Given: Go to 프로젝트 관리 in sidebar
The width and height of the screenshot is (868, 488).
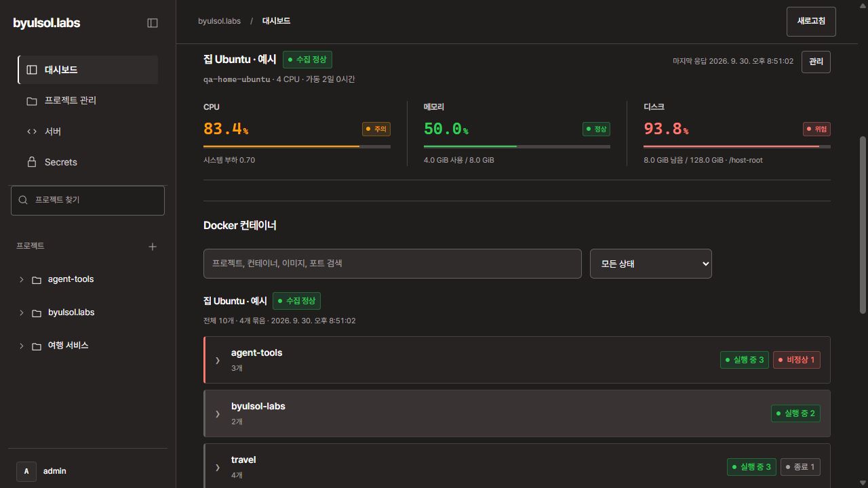Looking at the screenshot, I should [88, 100].
